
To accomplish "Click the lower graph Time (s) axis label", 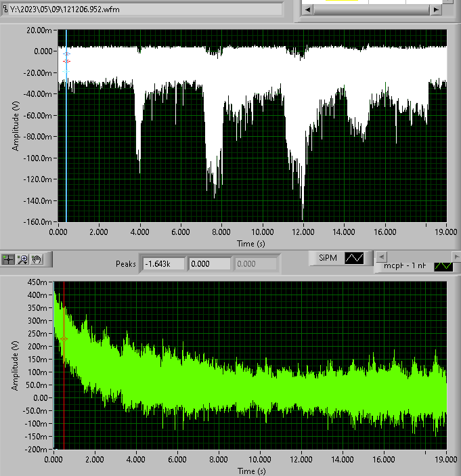I will [x=252, y=471].
